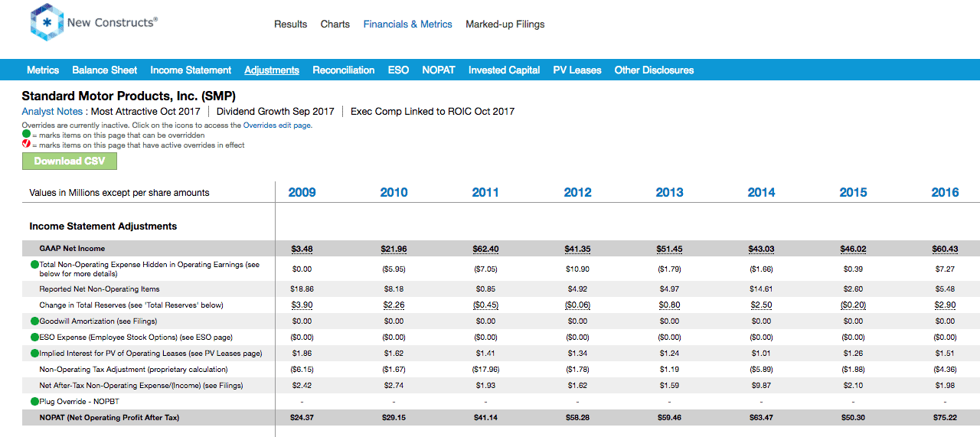Click 2012 NOPAT value $58.28
980x437 pixels.
tap(577, 418)
